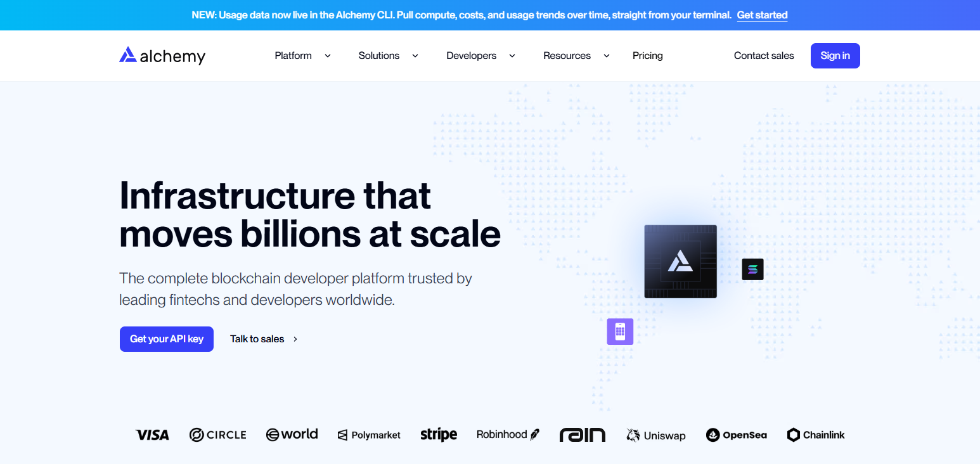Click the Chainlink logo
Screen dimensions: 980x464
click(x=816, y=435)
